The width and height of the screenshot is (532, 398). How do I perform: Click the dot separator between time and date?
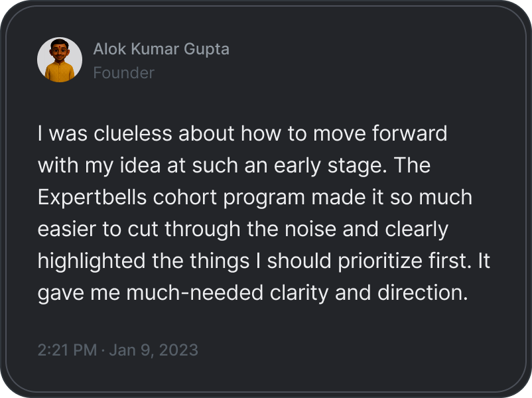tap(103, 350)
